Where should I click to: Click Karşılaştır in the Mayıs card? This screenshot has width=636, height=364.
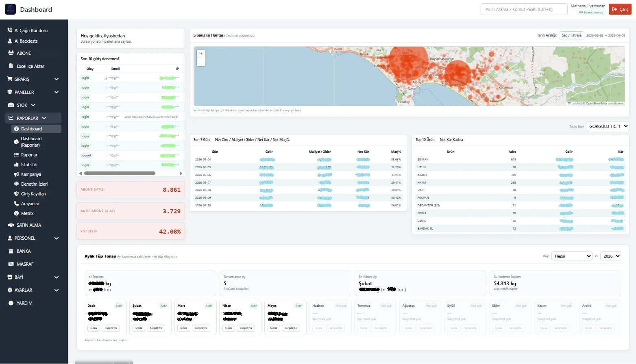pos(291,328)
